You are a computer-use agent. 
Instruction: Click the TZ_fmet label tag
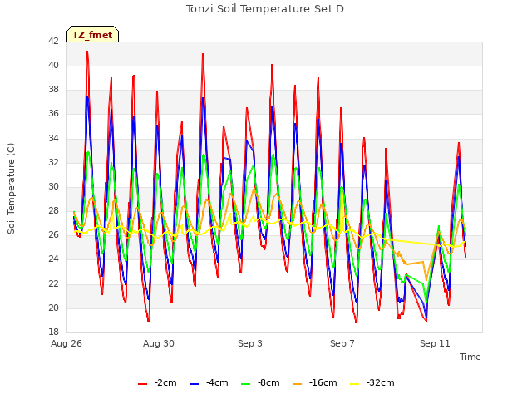coord(92,35)
